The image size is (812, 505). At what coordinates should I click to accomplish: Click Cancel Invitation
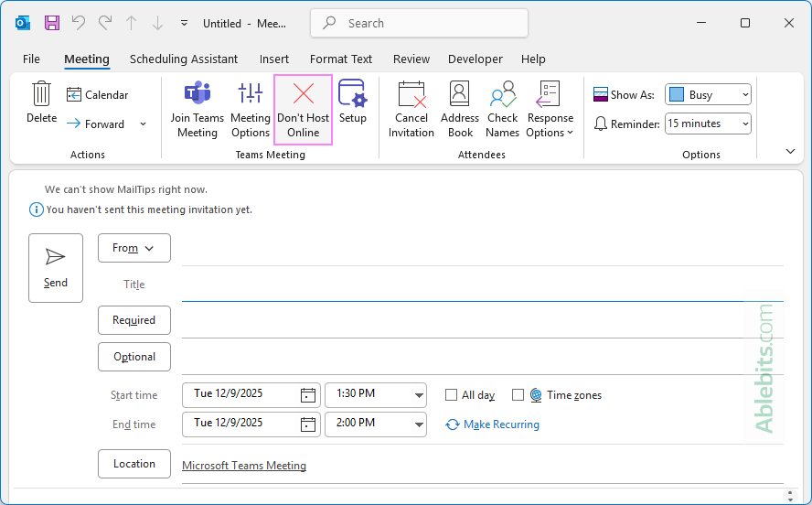[411, 109]
